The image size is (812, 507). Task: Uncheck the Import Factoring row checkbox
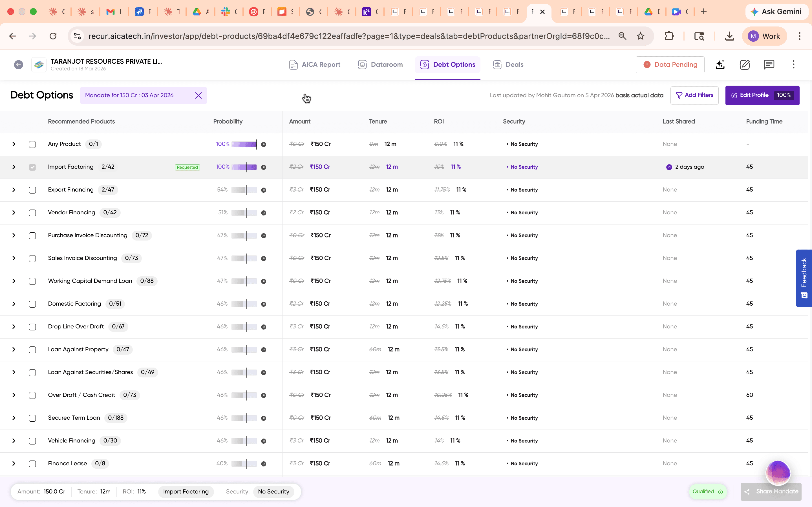32,167
